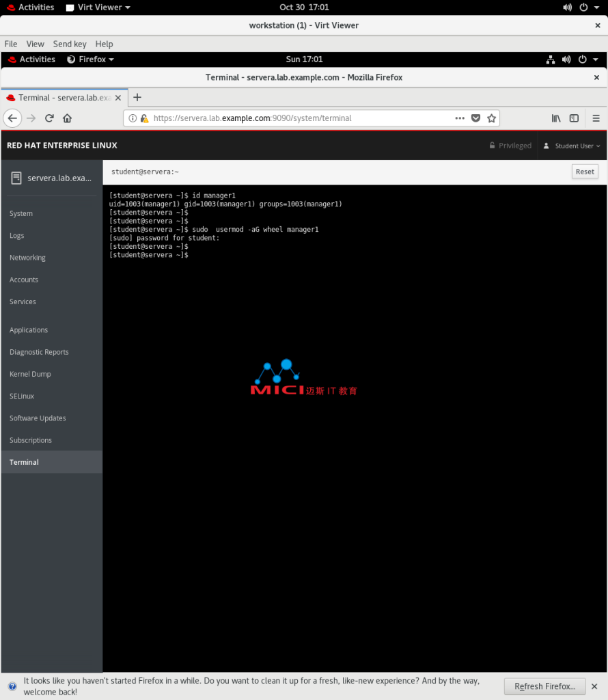Select Terminal in sidebar
608x700 pixels.
[52, 462]
